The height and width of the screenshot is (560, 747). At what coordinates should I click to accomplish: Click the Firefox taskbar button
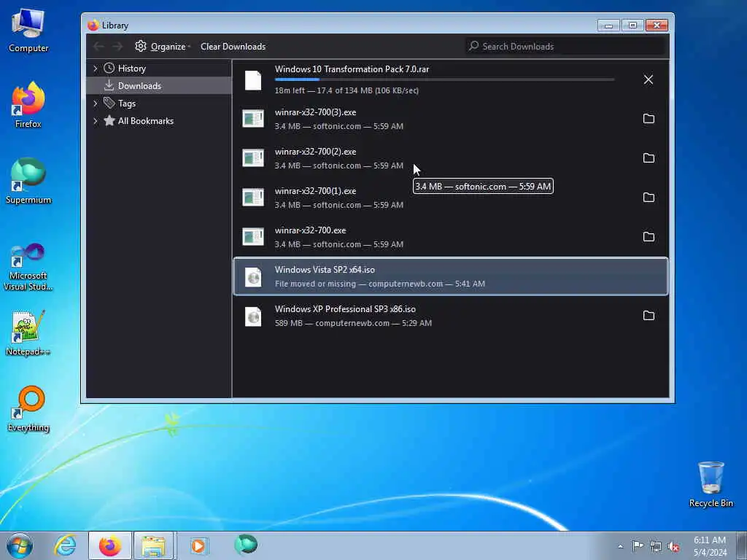point(109,545)
